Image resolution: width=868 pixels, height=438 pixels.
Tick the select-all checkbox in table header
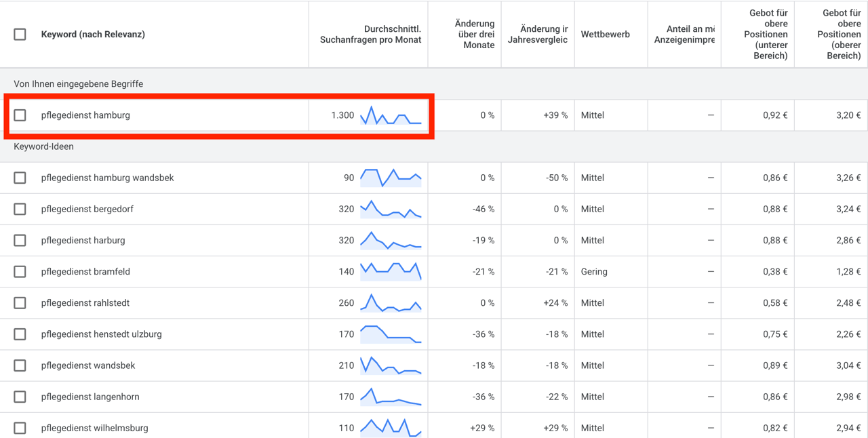click(x=20, y=34)
